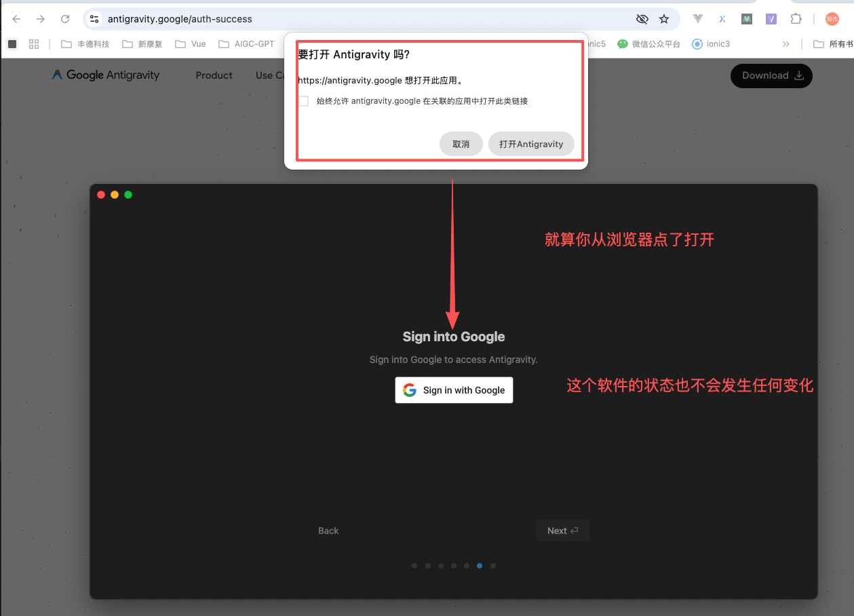Click the Google Antigravity logo
854x616 pixels.
(104, 75)
